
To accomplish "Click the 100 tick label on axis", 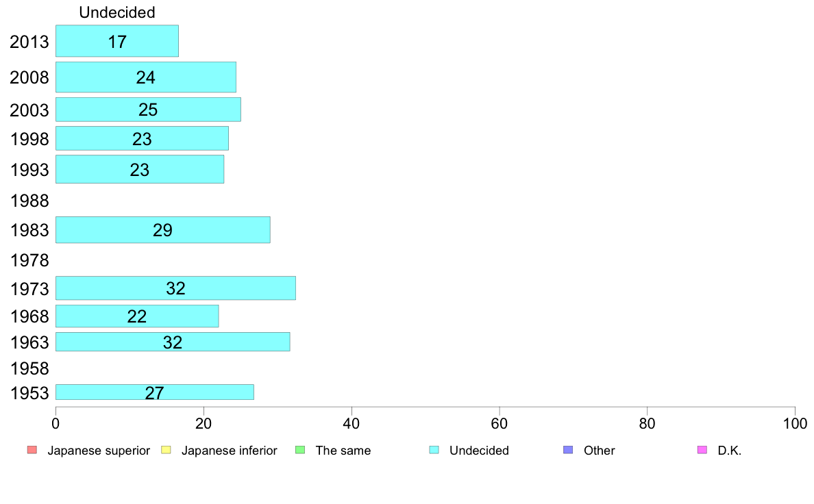I will pyautogui.click(x=795, y=424).
